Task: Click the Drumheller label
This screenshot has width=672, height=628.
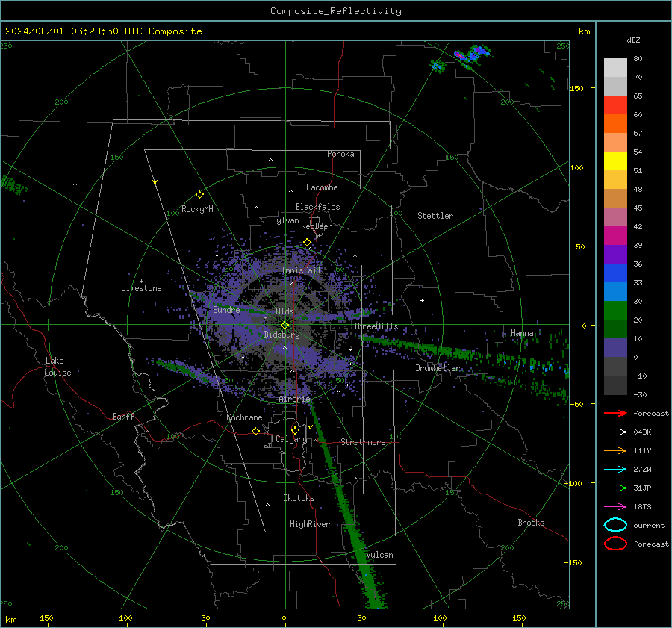Action: (438, 368)
